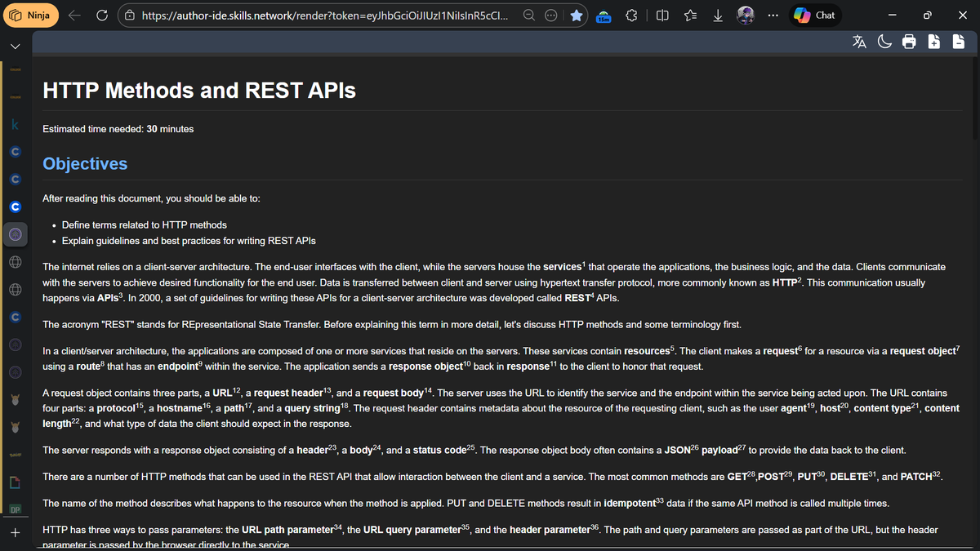
Task: Open the Copilot Chat button
Action: pyautogui.click(x=816, y=16)
